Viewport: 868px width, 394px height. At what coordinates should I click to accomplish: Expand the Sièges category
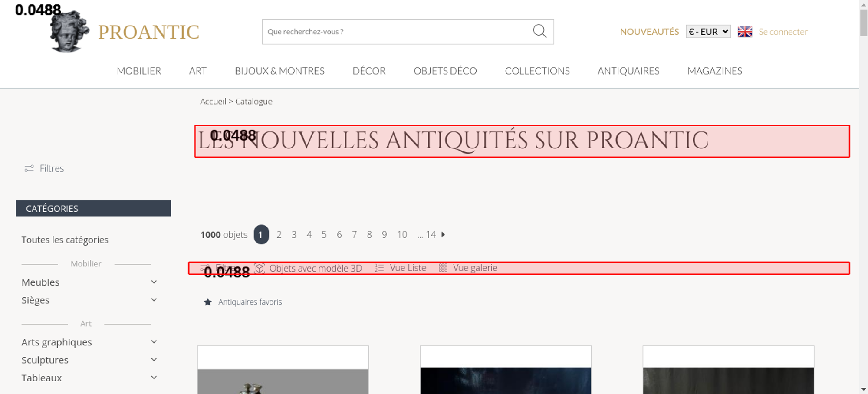point(154,300)
